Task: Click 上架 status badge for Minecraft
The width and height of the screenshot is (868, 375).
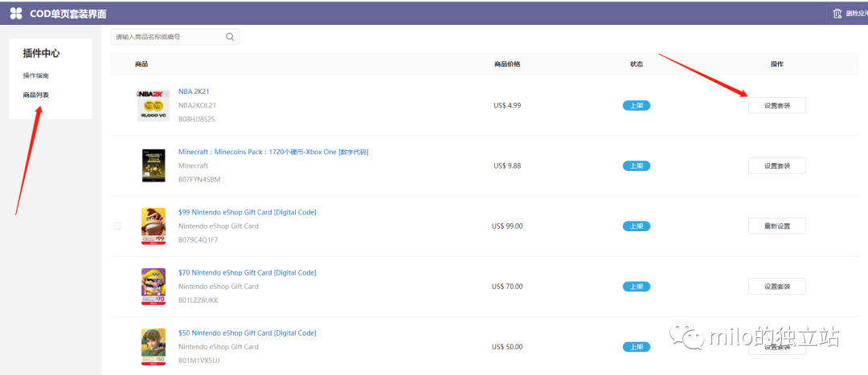Action: point(636,165)
